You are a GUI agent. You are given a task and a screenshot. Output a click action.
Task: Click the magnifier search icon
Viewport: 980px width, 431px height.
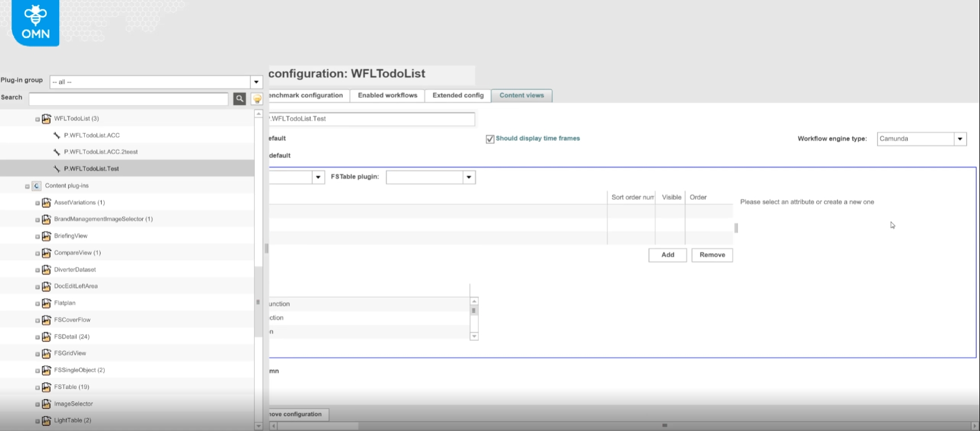239,99
